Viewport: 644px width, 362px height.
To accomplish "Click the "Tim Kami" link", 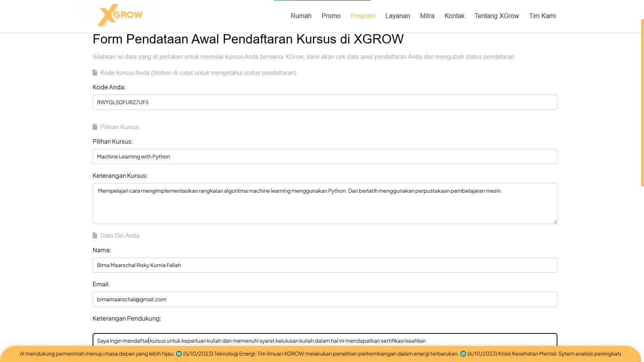I will coord(542,16).
